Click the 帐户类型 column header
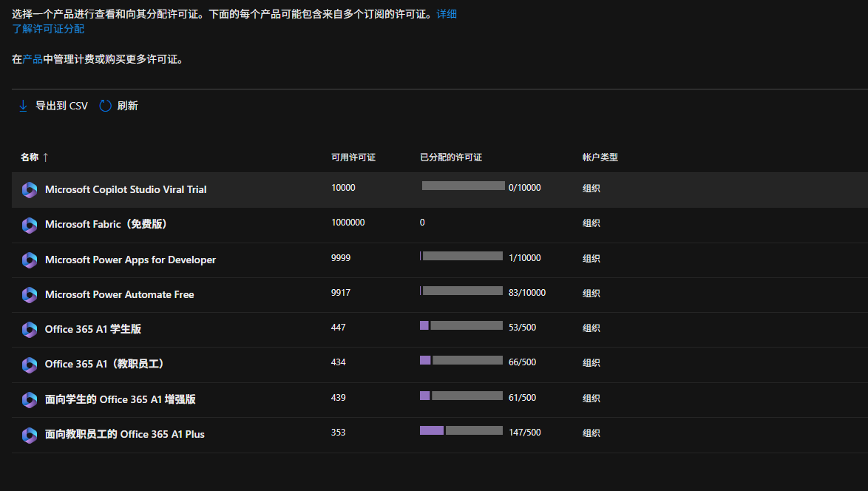 coord(600,158)
